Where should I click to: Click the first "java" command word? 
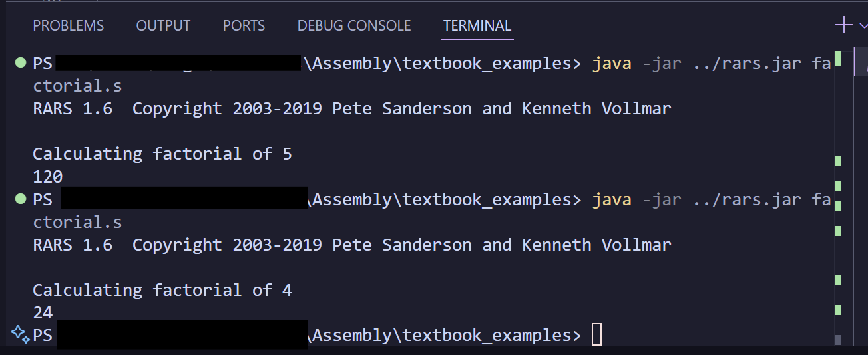tap(612, 64)
